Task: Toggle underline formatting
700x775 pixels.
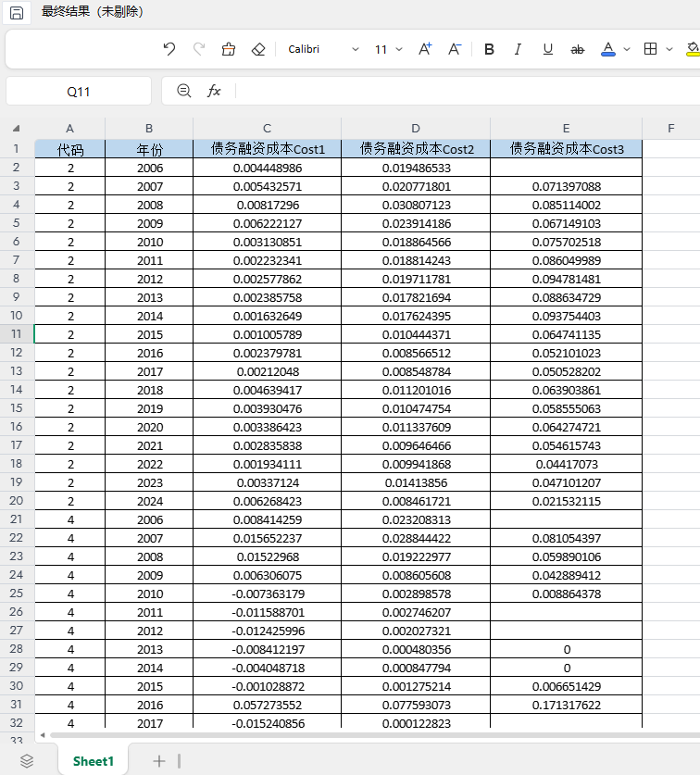Action: [x=548, y=49]
